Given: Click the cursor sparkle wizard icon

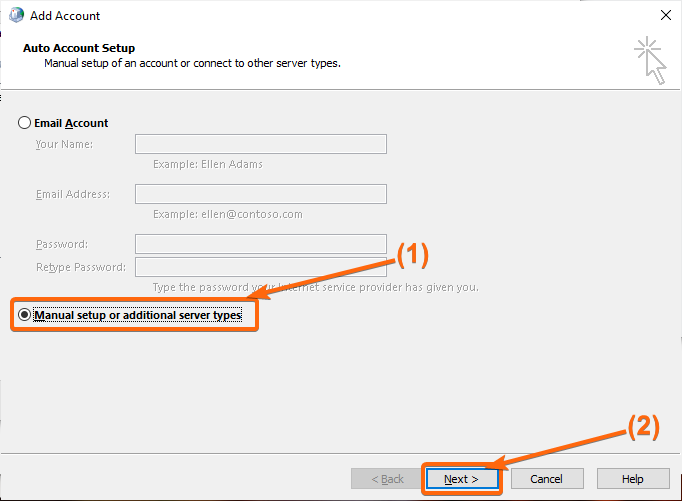Looking at the screenshot, I should point(650,60).
